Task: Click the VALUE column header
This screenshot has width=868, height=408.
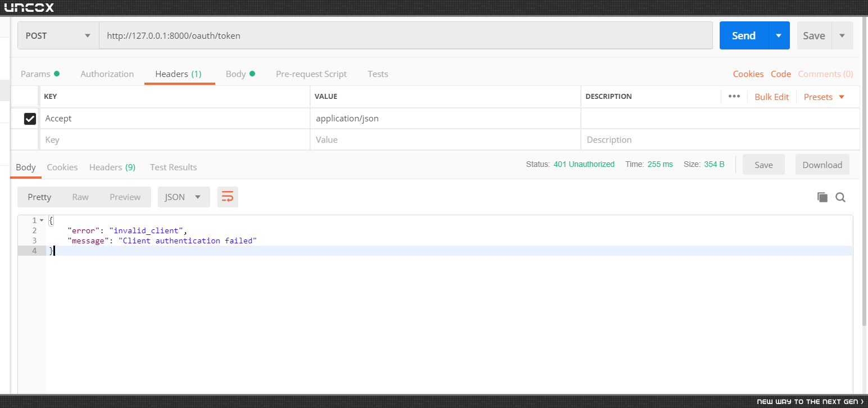Action: click(326, 97)
